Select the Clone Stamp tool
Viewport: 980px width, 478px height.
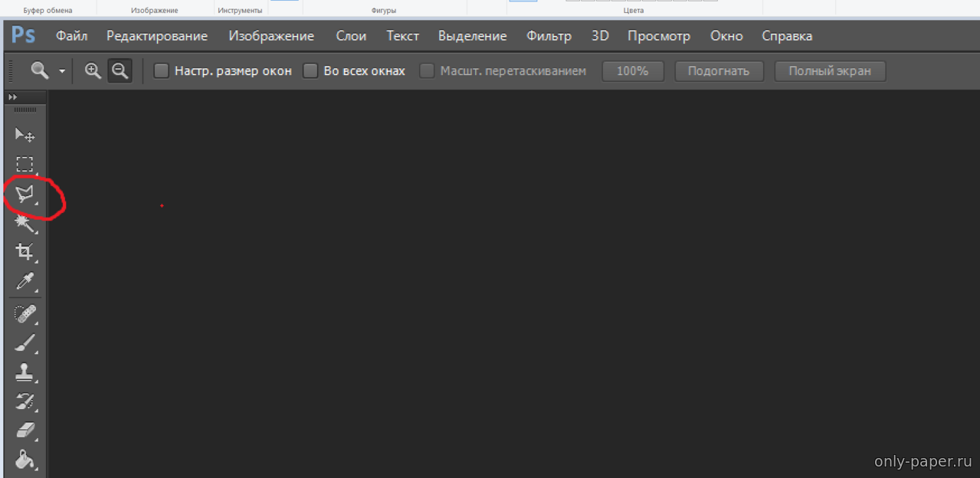(25, 372)
